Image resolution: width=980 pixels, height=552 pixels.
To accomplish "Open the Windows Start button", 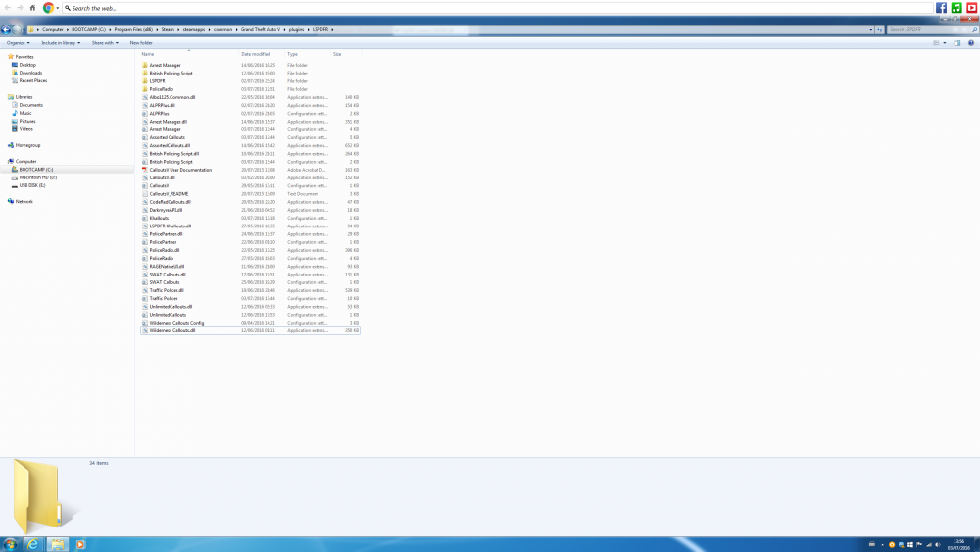I will [10, 544].
